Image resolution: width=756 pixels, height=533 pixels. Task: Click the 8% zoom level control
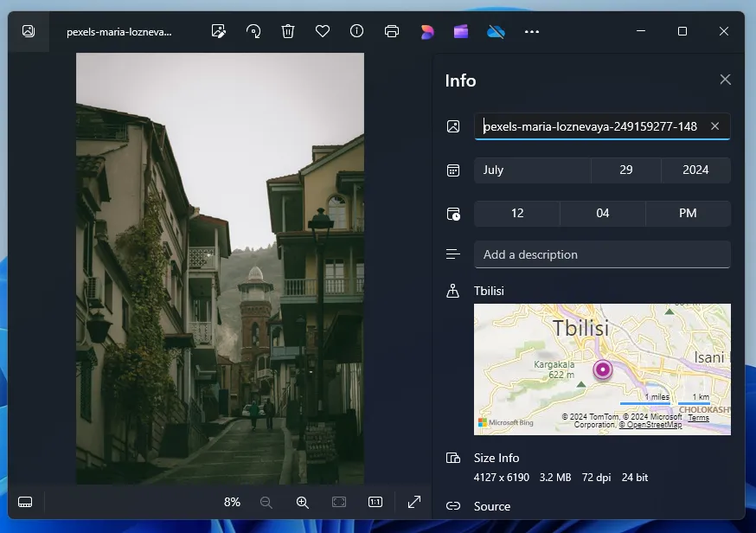click(x=231, y=502)
